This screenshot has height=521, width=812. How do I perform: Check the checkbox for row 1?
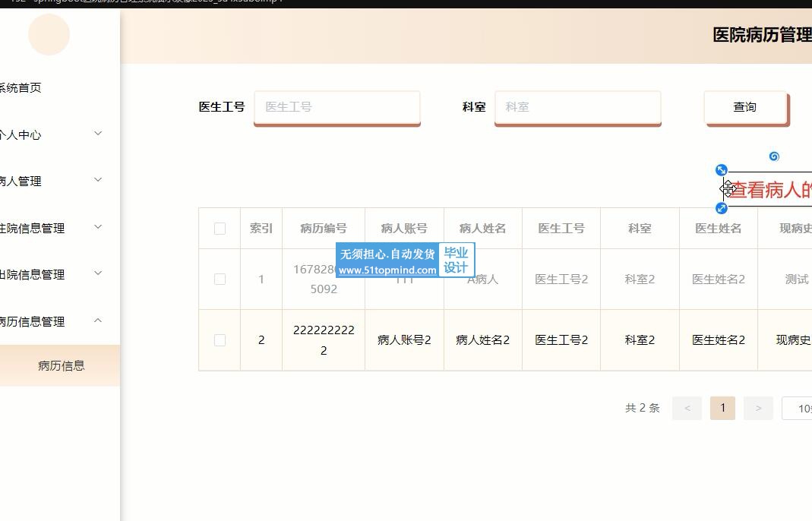tap(220, 279)
